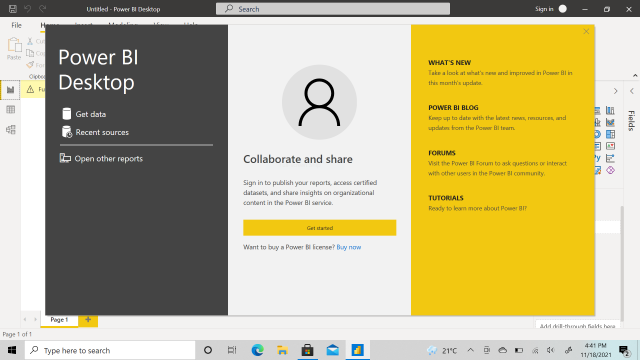Click the Undo arrow icon

coord(27,9)
